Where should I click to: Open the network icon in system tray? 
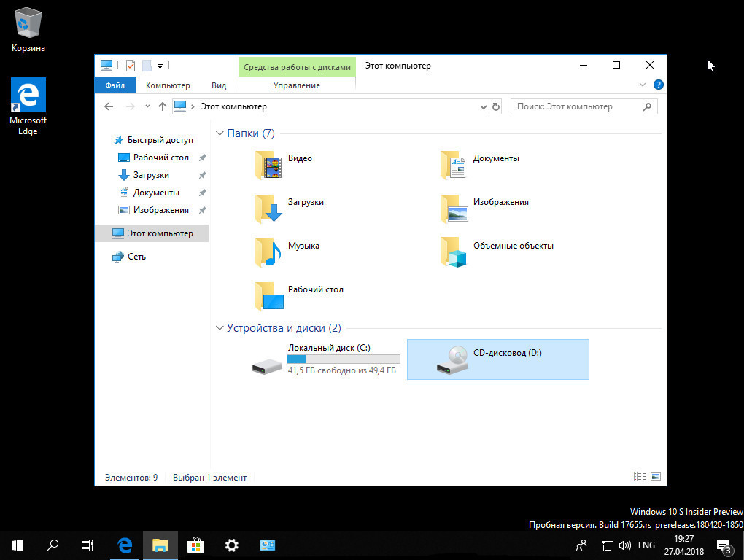point(608,545)
